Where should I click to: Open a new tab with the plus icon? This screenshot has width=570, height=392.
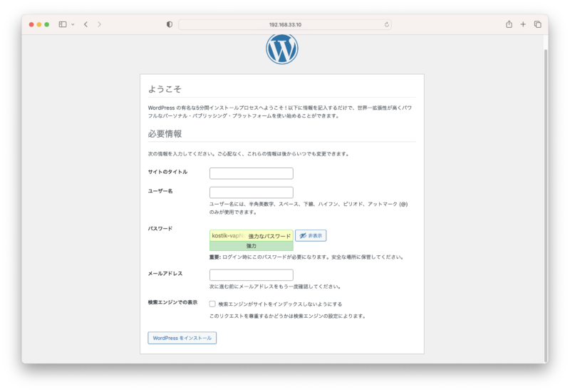coord(523,24)
